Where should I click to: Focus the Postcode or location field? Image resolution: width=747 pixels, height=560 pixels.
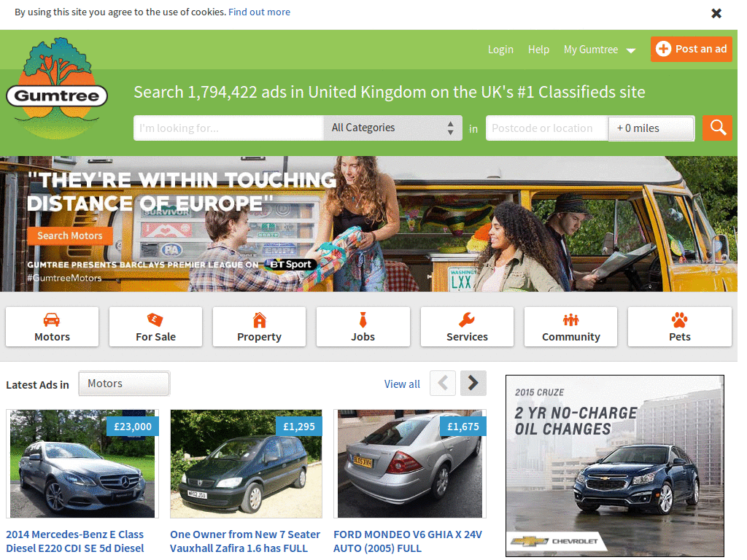pyautogui.click(x=547, y=128)
